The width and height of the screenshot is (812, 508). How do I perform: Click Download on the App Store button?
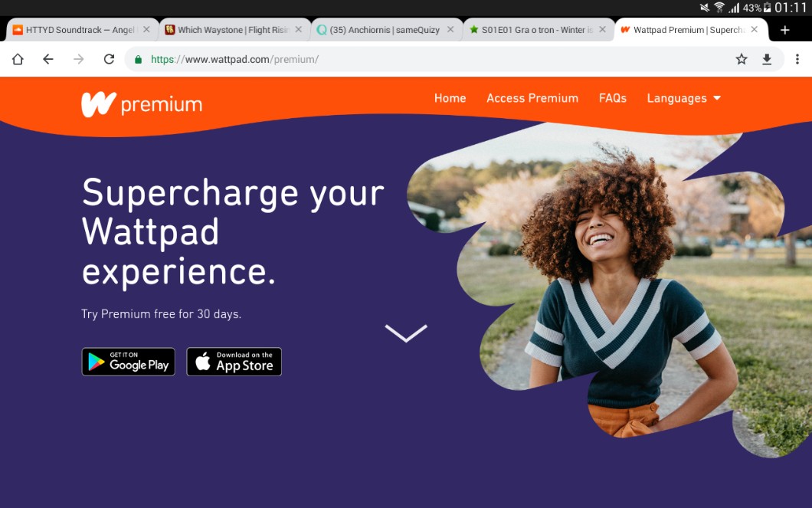tap(234, 362)
